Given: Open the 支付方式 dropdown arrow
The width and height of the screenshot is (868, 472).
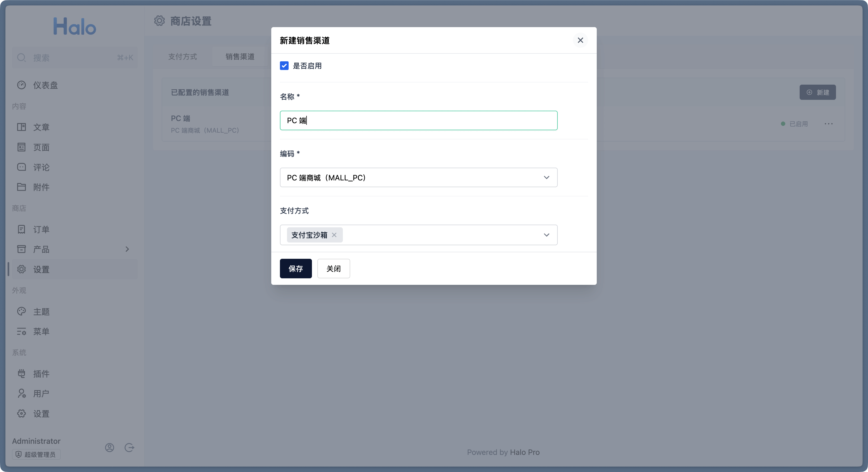Looking at the screenshot, I should tap(546, 235).
